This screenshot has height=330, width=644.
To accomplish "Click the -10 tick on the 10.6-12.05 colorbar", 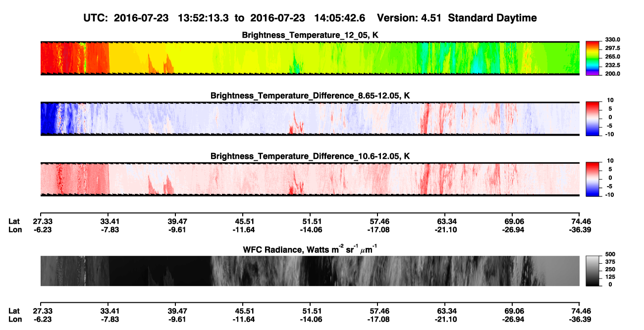I will (609, 194).
